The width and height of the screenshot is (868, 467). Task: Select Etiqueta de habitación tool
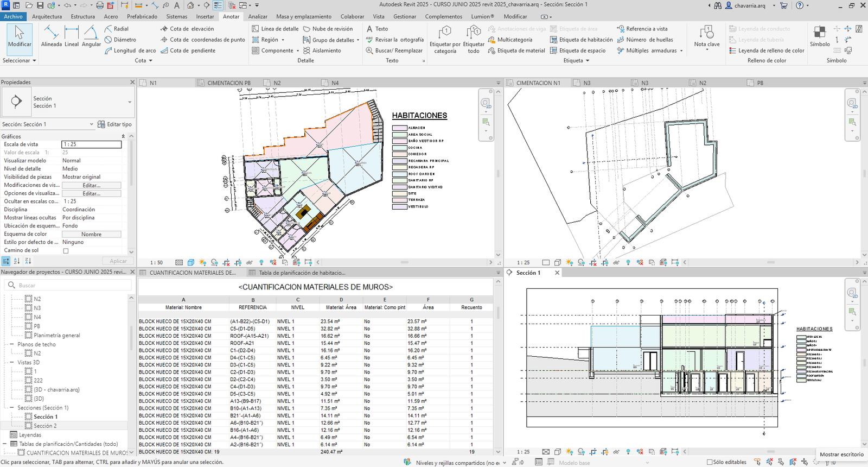(582, 40)
